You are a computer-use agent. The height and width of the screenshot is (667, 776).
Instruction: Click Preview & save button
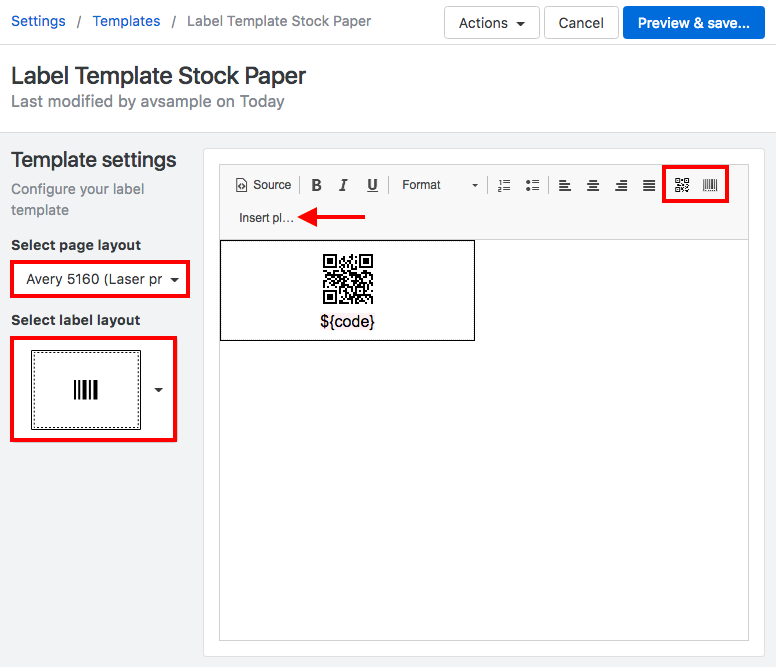point(693,23)
